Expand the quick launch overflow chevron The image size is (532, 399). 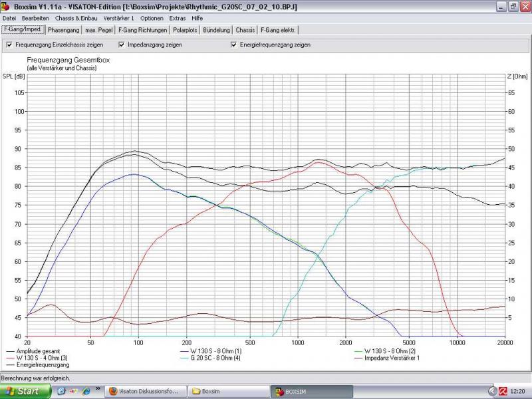(98, 388)
